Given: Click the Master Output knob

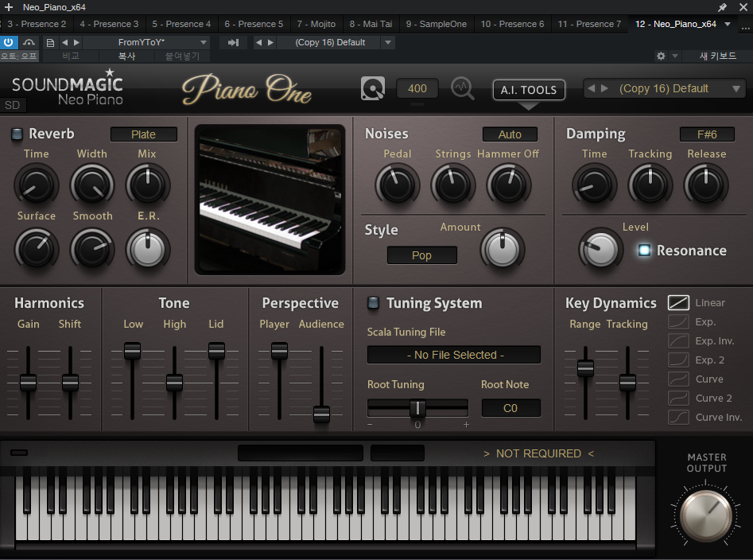Looking at the screenshot, I should (x=705, y=517).
